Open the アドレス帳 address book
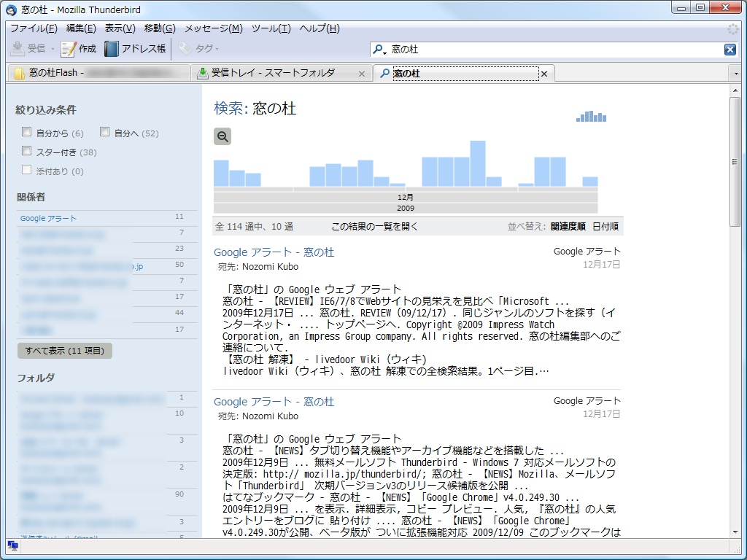 [x=135, y=49]
